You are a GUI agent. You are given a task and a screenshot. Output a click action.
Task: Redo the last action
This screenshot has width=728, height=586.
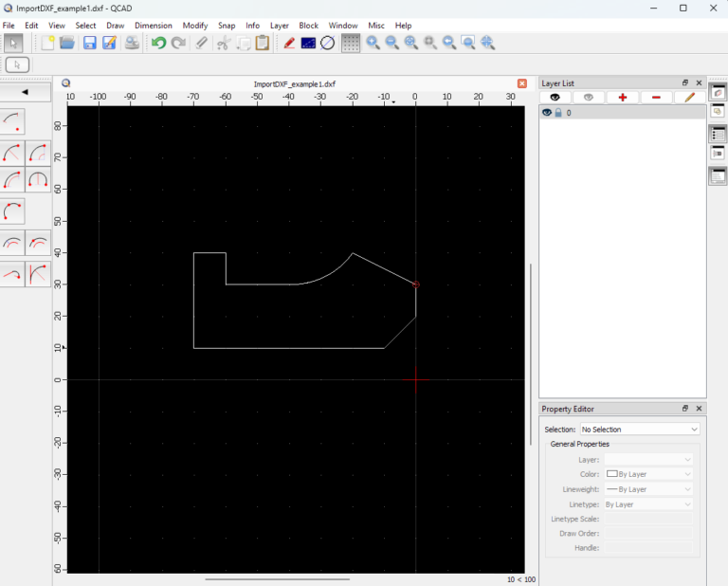tap(178, 43)
